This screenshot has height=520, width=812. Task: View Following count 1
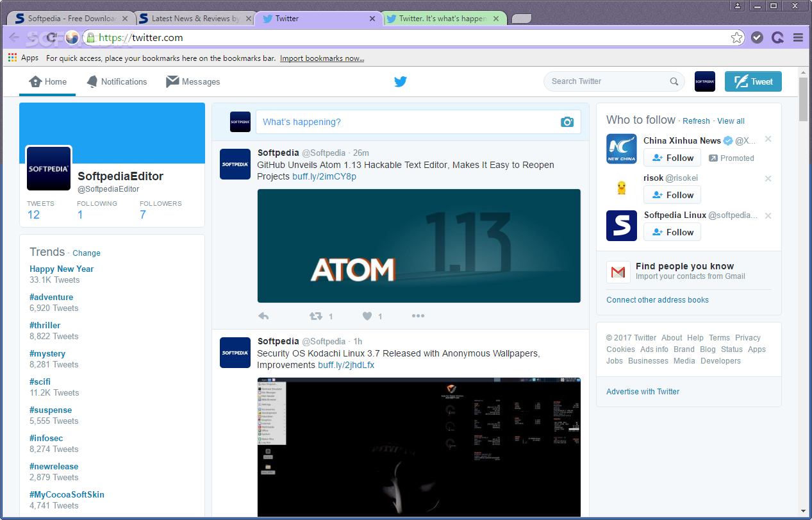[x=80, y=215]
